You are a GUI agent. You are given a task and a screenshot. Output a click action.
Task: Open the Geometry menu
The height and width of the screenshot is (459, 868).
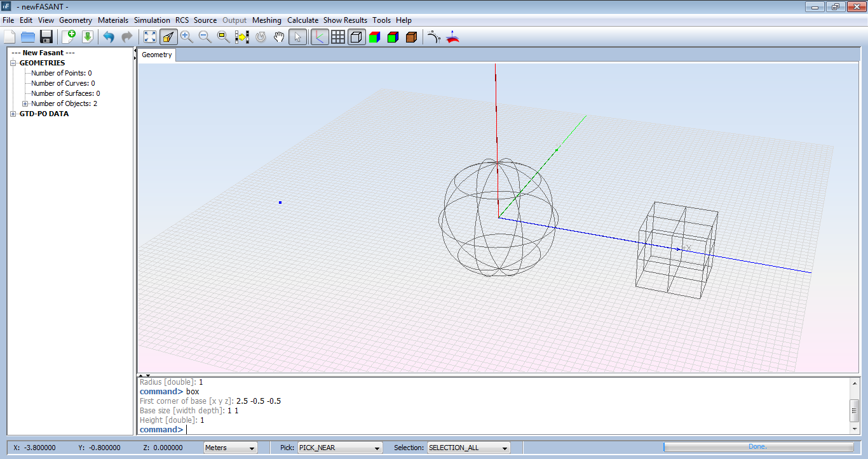pos(75,20)
